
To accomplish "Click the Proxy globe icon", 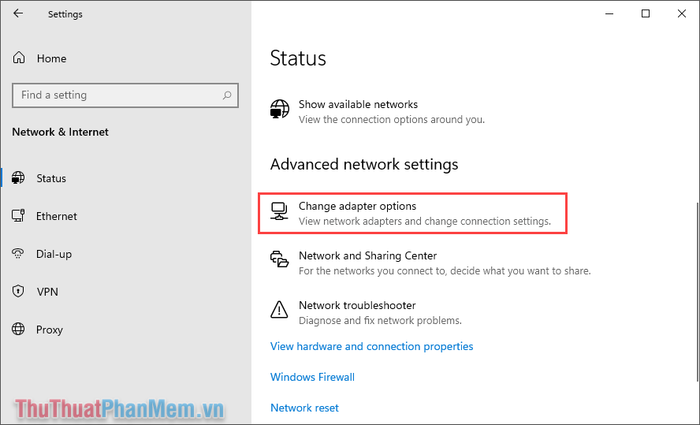I will (18, 329).
